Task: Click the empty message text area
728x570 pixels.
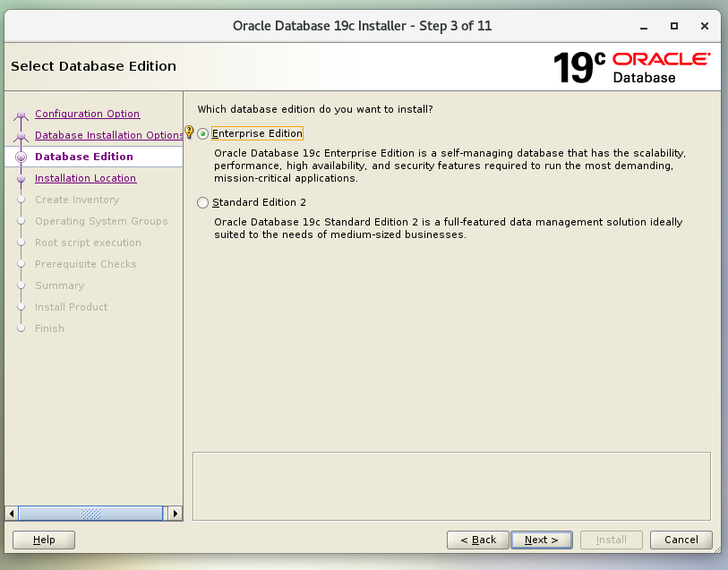Action: [x=451, y=485]
